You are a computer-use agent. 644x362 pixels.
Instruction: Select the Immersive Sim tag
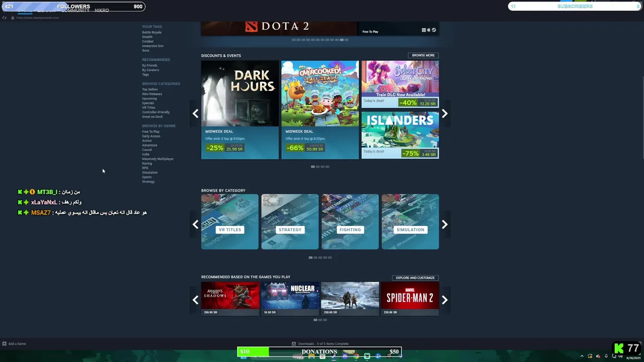(152, 46)
